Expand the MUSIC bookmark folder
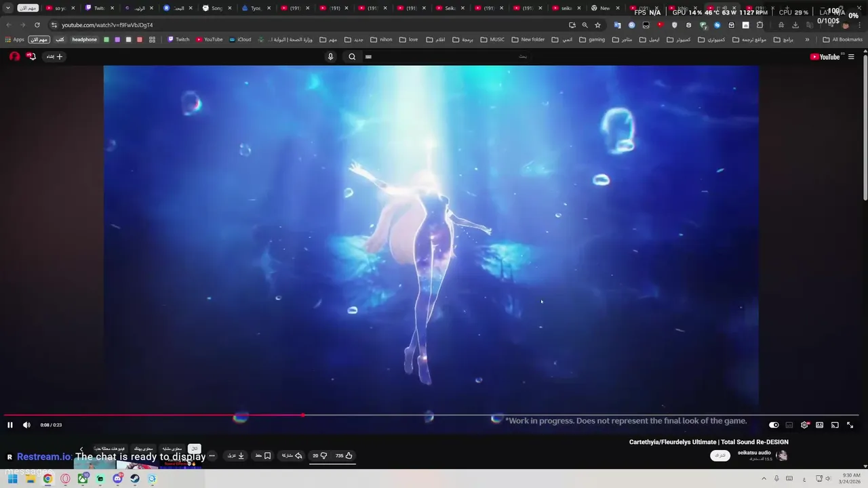This screenshot has height=488, width=868. click(492, 39)
